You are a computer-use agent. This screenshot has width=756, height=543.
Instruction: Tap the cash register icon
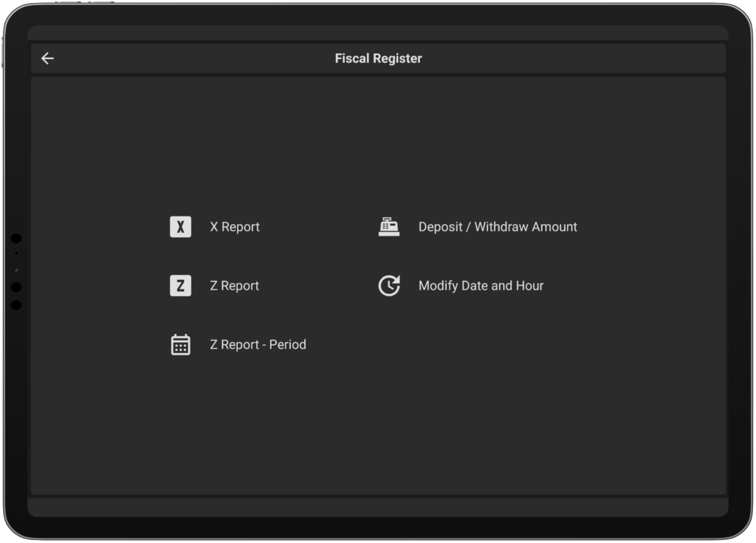pyautogui.click(x=389, y=227)
